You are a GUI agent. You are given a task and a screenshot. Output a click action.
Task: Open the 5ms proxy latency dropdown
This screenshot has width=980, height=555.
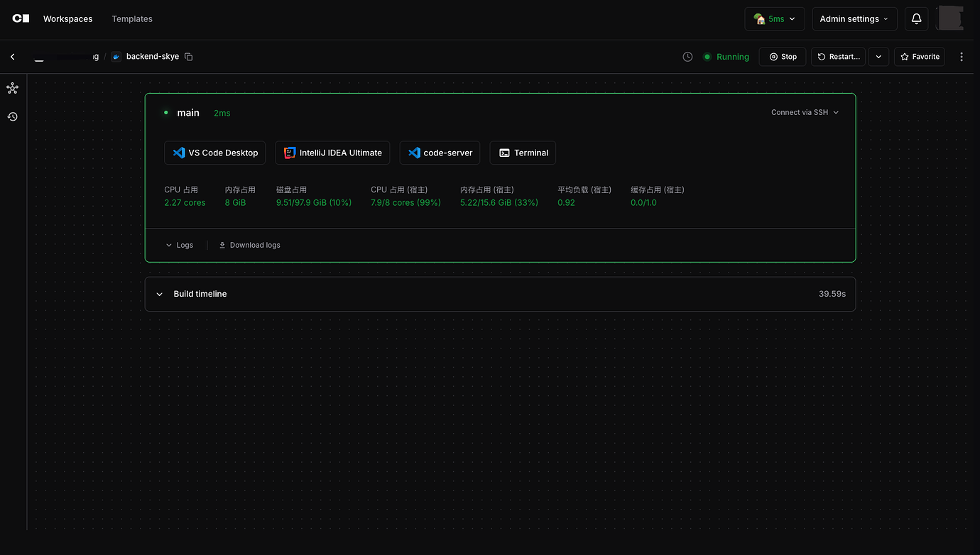point(775,19)
